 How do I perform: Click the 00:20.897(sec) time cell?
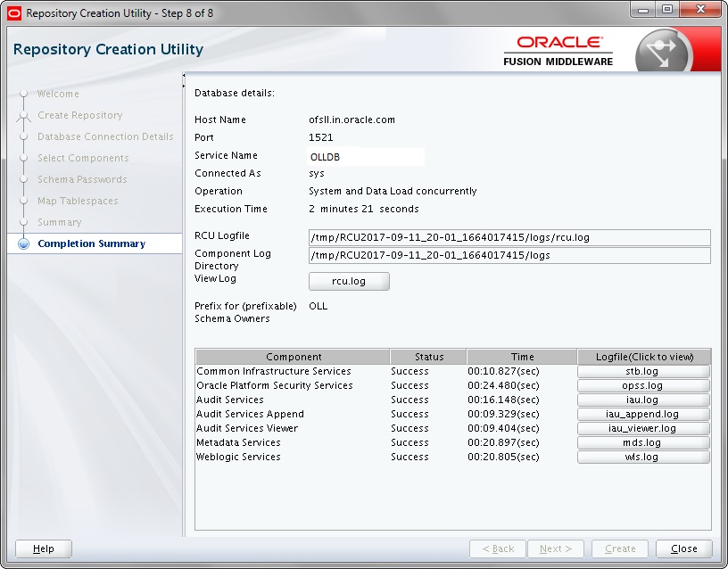504,442
